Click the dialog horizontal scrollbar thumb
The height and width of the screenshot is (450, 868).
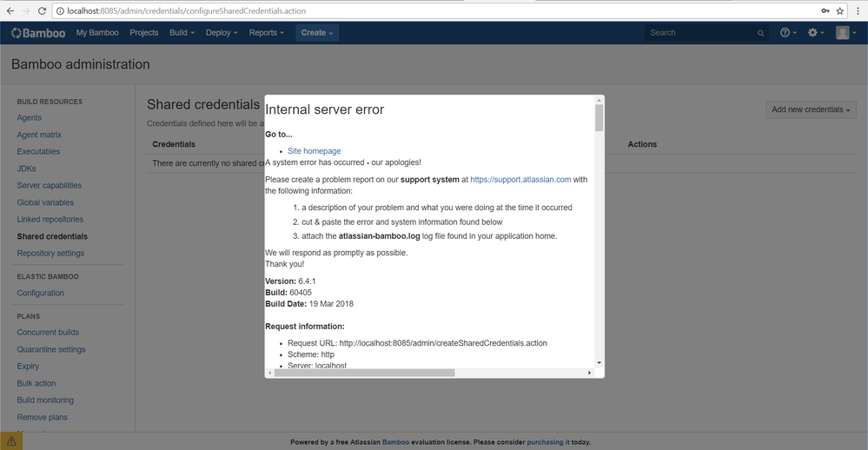(x=364, y=373)
